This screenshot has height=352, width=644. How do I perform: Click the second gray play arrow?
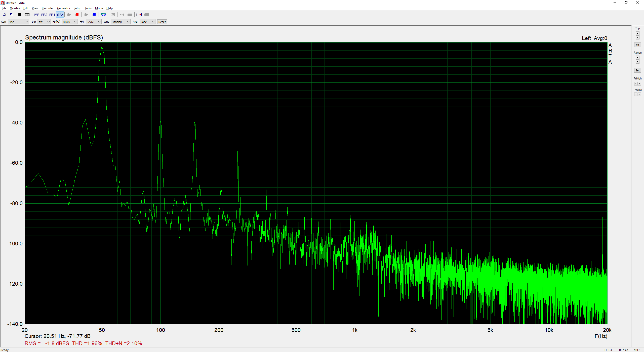tap(86, 15)
